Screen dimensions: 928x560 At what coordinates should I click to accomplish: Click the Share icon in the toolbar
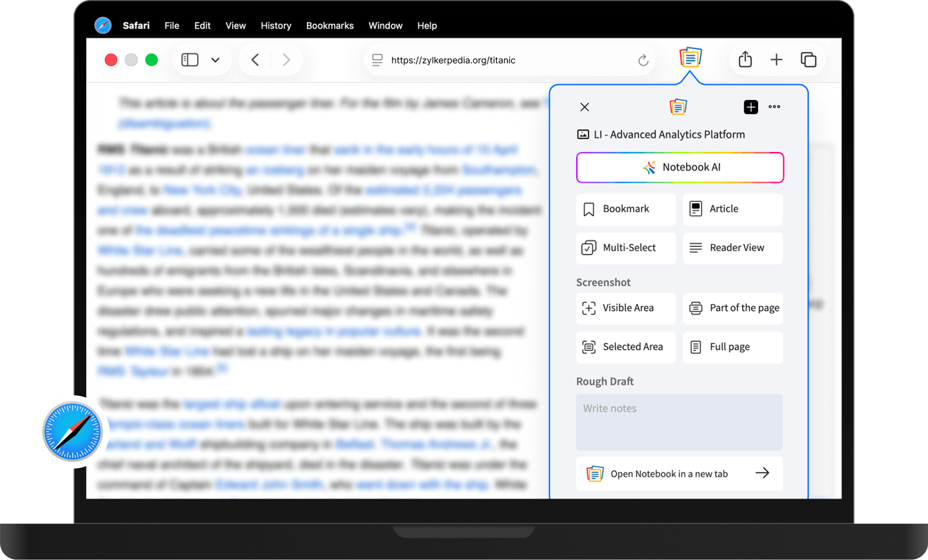click(x=745, y=60)
